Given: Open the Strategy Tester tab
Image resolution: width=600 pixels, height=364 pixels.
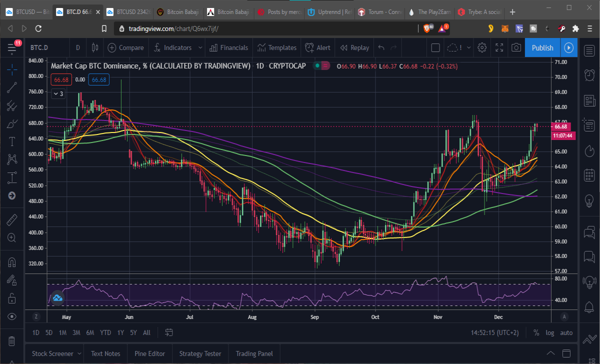Looking at the screenshot, I should (200, 353).
